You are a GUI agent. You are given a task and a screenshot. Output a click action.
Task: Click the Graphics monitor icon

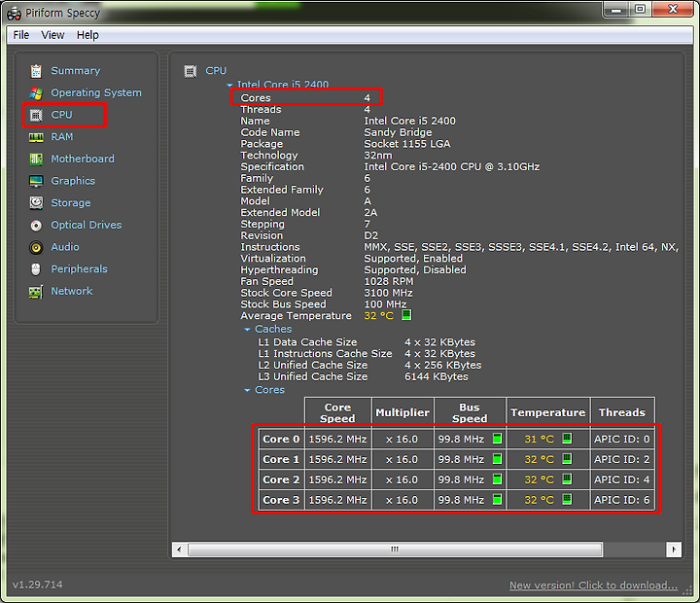[36, 181]
